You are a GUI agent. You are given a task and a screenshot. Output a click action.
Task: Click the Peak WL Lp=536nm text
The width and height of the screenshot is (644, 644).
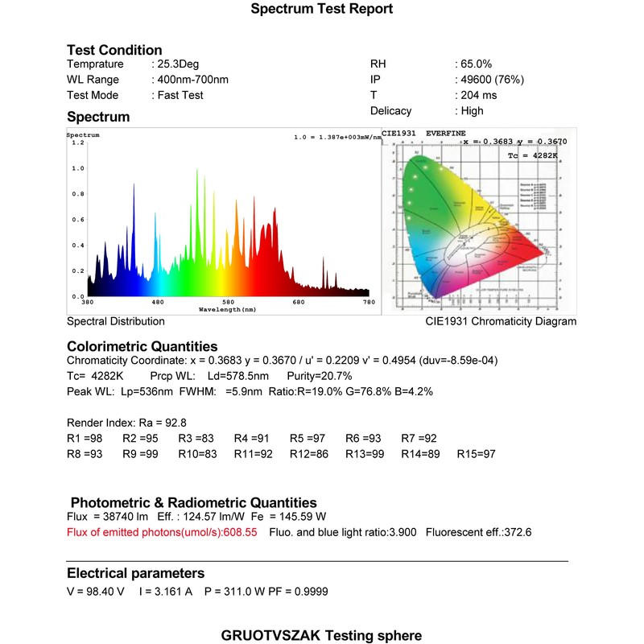(x=119, y=391)
